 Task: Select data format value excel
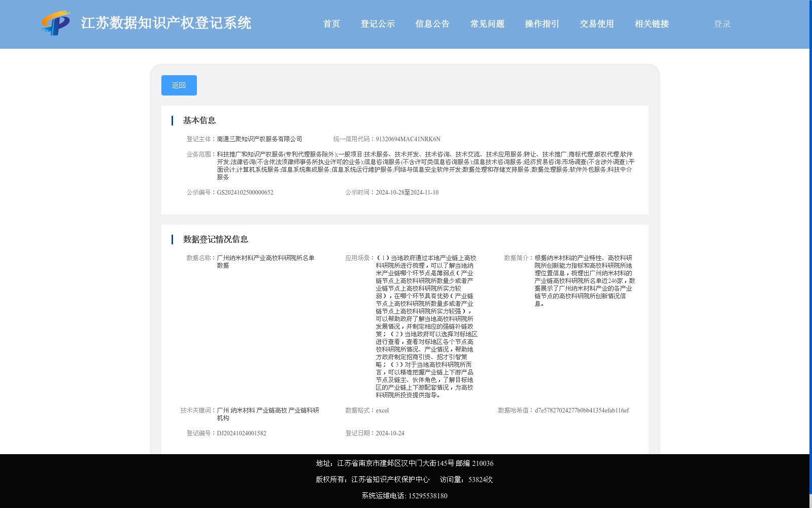[382, 410]
